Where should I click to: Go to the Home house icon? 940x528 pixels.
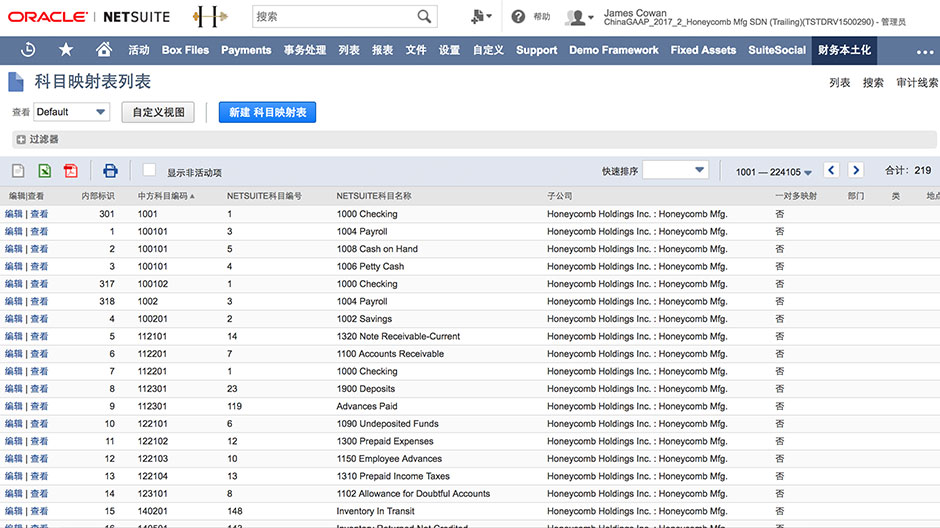tap(104, 50)
